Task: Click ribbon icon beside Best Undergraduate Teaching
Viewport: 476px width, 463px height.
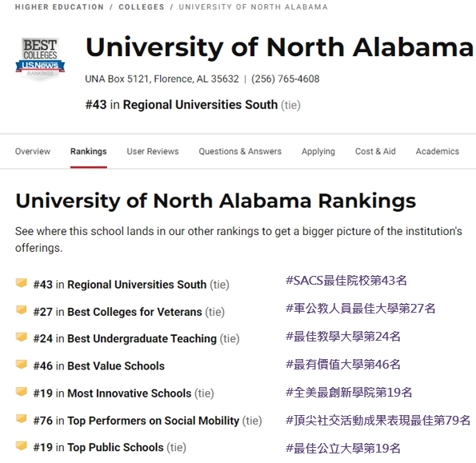Action: pyautogui.click(x=22, y=337)
